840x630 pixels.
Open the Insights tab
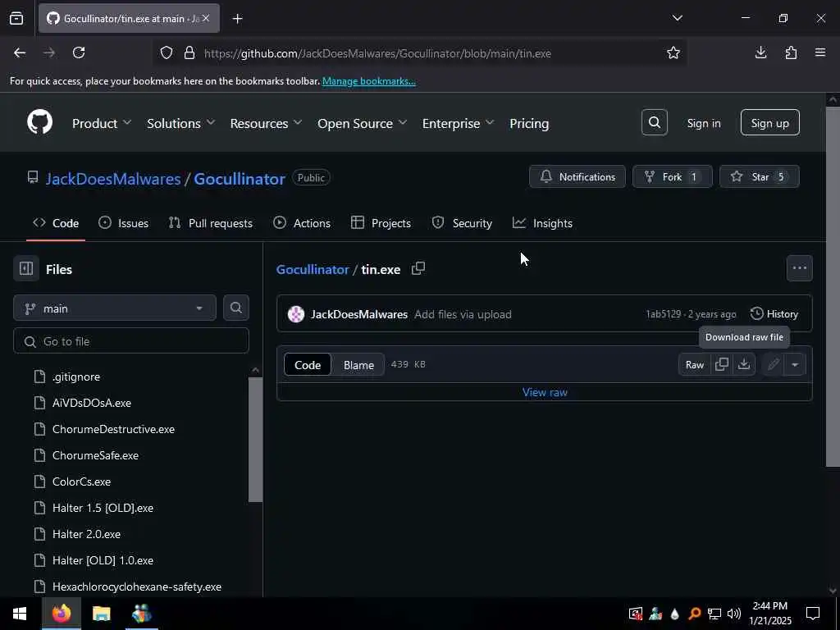(x=543, y=223)
